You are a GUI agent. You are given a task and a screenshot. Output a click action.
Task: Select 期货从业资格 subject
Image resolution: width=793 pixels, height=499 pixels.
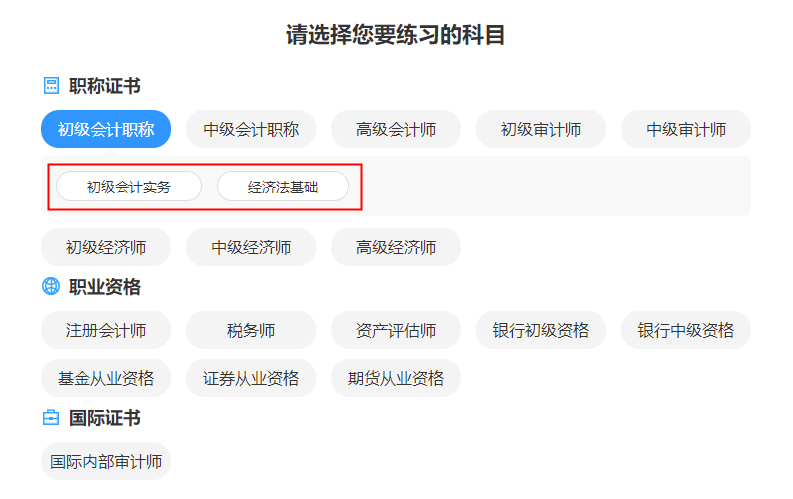396,378
